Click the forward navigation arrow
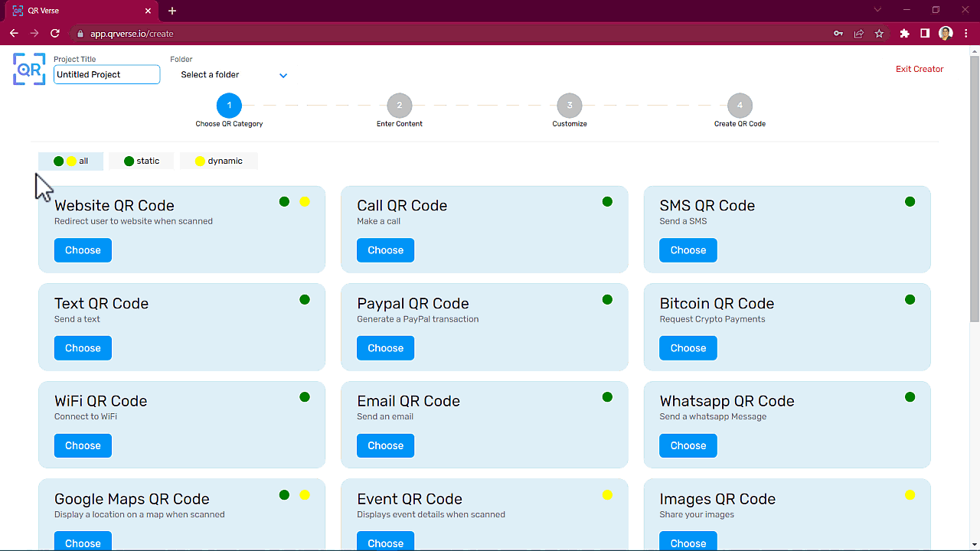This screenshot has height=551, width=980. (34, 34)
